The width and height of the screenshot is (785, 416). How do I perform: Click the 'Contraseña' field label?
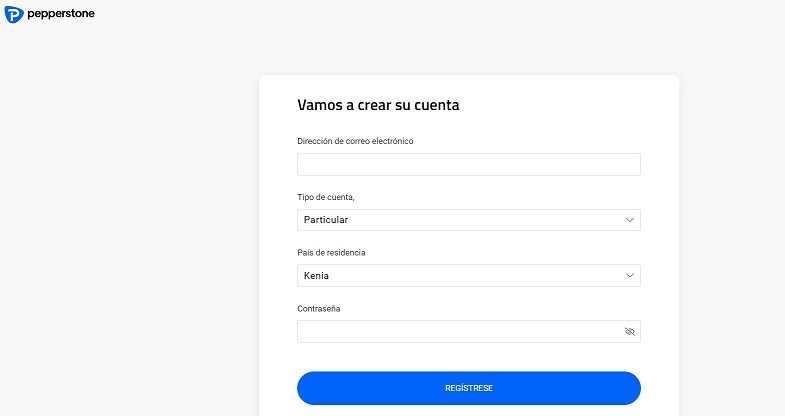point(320,308)
